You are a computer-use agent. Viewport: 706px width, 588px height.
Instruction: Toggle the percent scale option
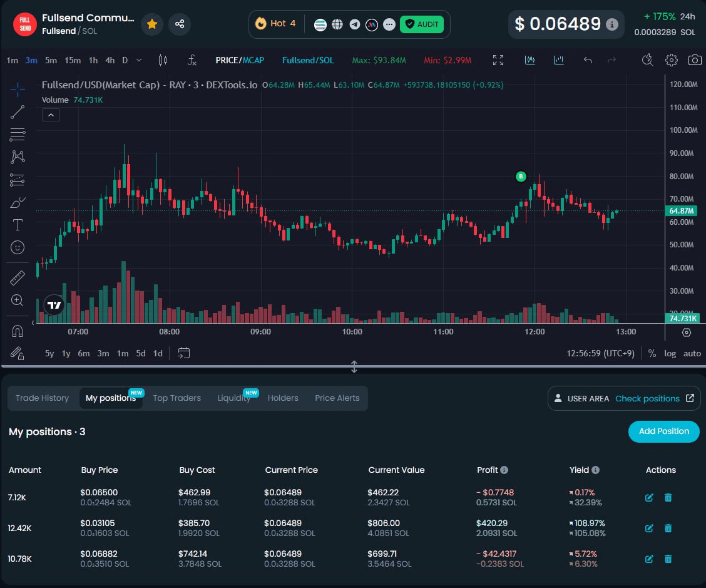pos(652,353)
